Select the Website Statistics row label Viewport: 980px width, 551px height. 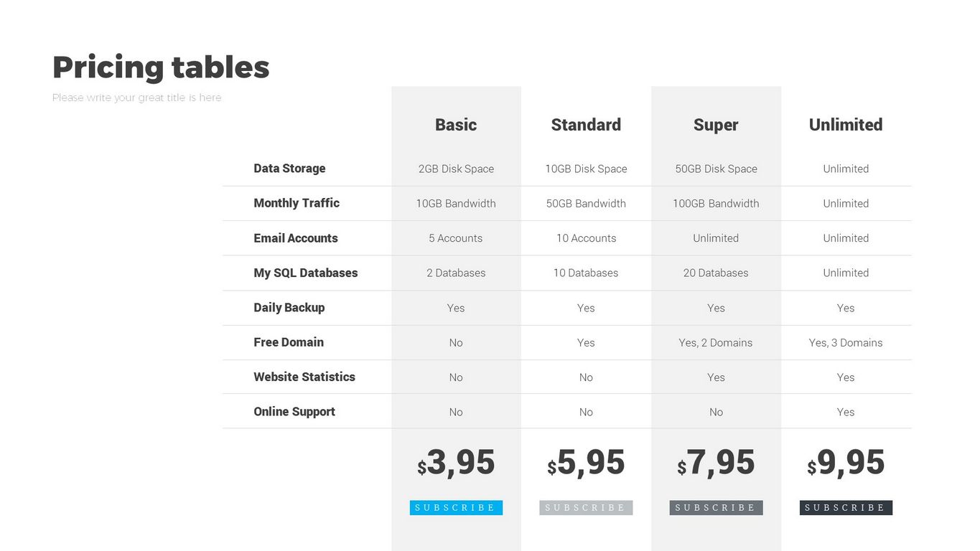[304, 377]
